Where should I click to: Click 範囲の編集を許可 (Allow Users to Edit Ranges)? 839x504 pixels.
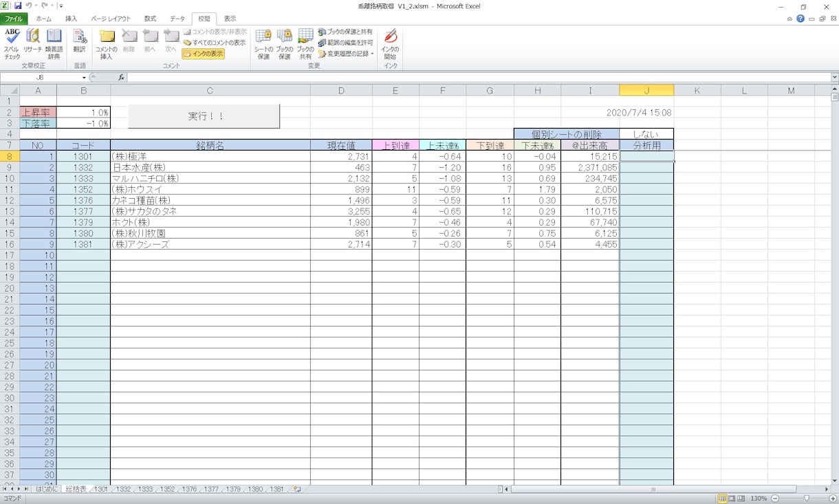[x=345, y=43]
